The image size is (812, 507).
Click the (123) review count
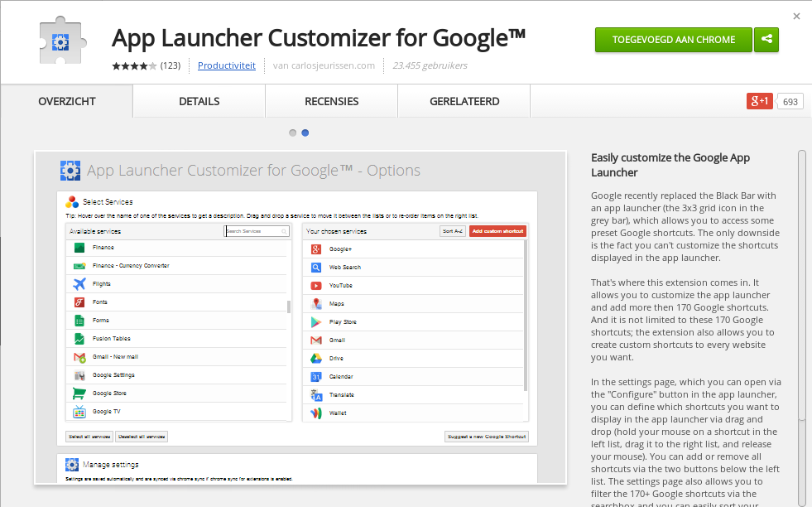[171, 65]
